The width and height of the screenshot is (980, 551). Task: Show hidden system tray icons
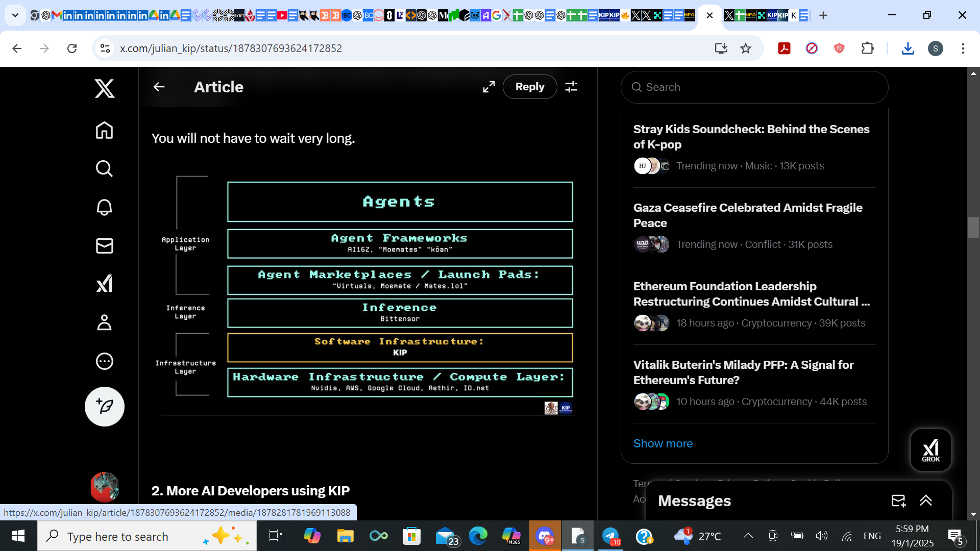(x=748, y=536)
